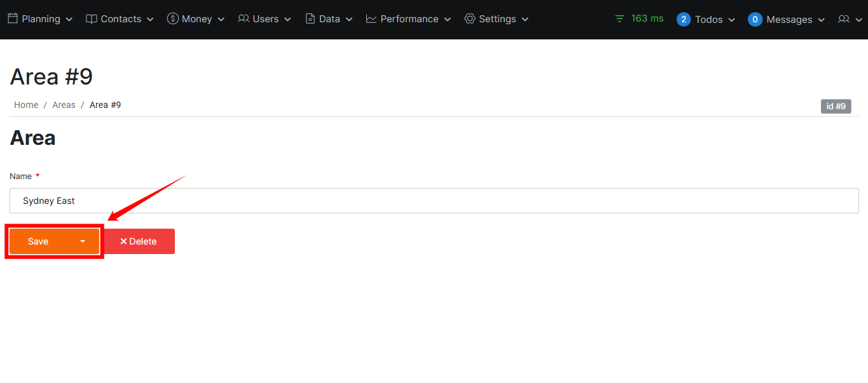The height and width of the screenshot is (383, 868).
Task: Click the dollar coin icon beside Money
Action: (x=173, y=19)
